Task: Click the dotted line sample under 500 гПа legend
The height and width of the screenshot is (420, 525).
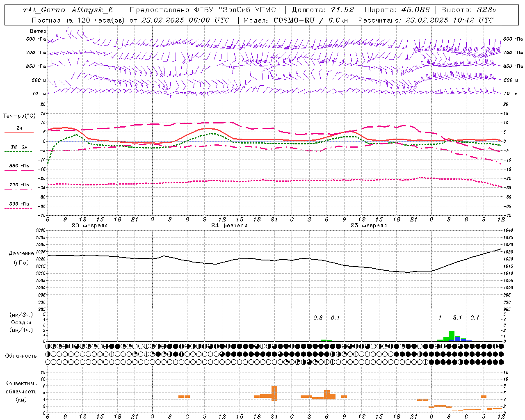Action: click(x=18, y=208)
